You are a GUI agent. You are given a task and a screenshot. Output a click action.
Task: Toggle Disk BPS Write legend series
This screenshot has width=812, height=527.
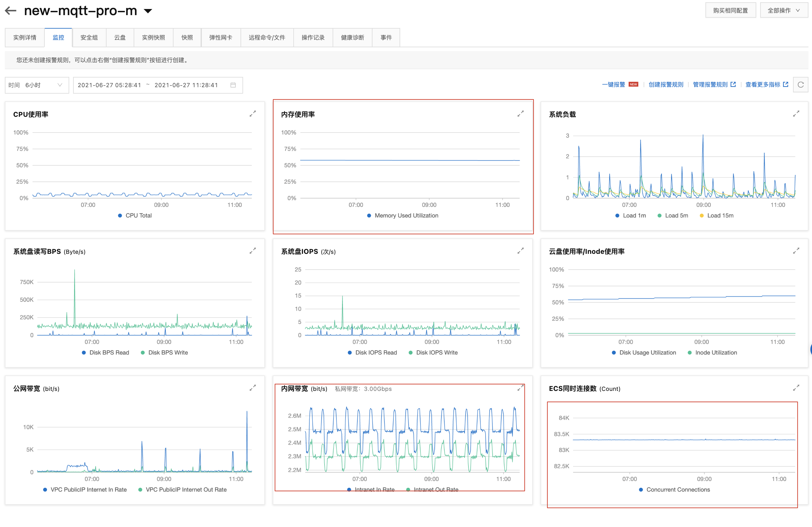tap(165, 353)
